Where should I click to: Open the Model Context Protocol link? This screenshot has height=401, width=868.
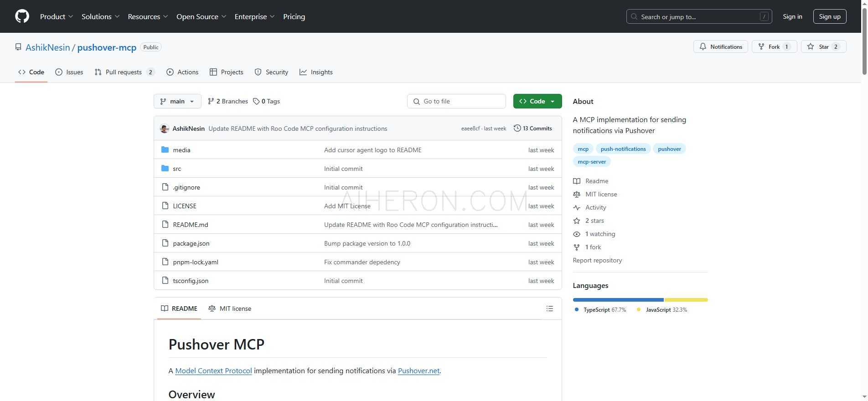tap(213, 370)
